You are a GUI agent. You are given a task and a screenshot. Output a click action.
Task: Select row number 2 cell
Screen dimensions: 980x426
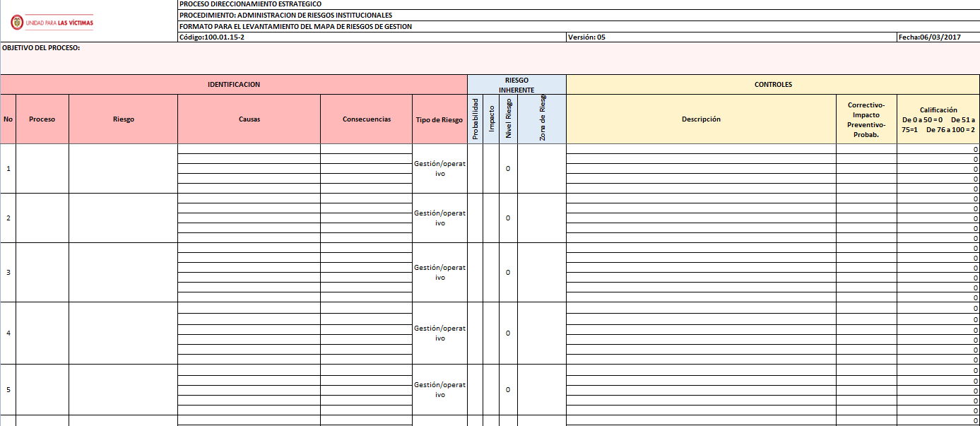point(8,218)
